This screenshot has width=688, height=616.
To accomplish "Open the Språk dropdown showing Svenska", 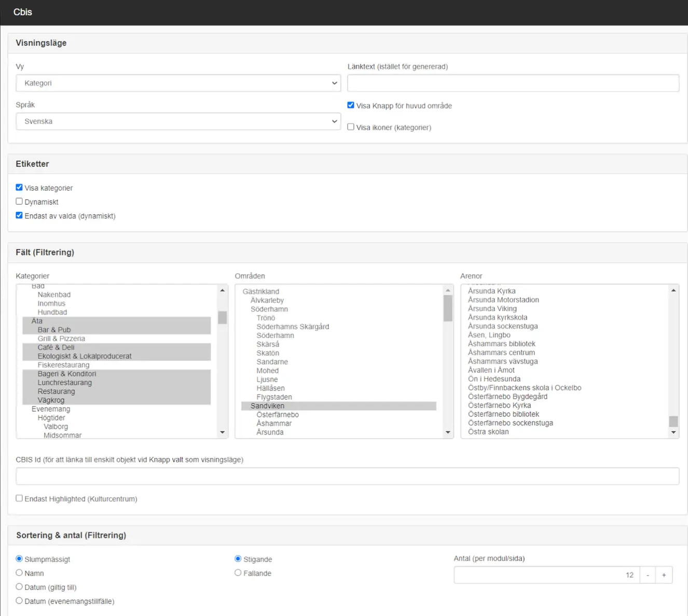I will tap(177, 121).
